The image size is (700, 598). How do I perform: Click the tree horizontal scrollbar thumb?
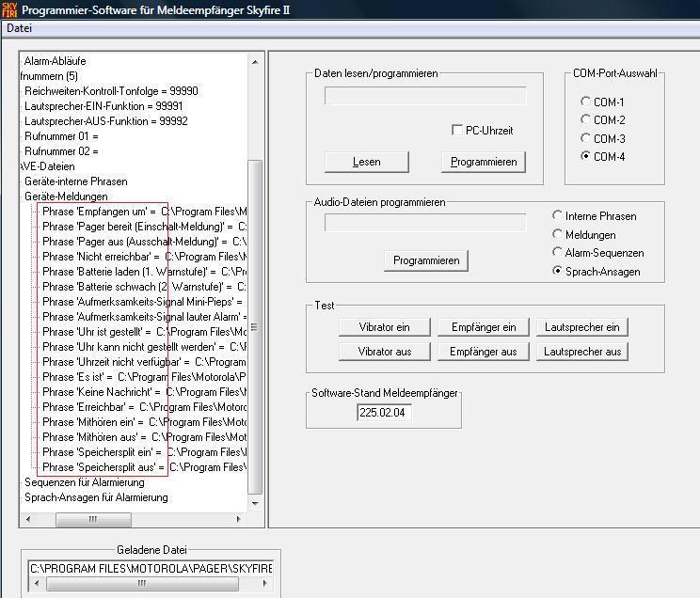point(93,519)
